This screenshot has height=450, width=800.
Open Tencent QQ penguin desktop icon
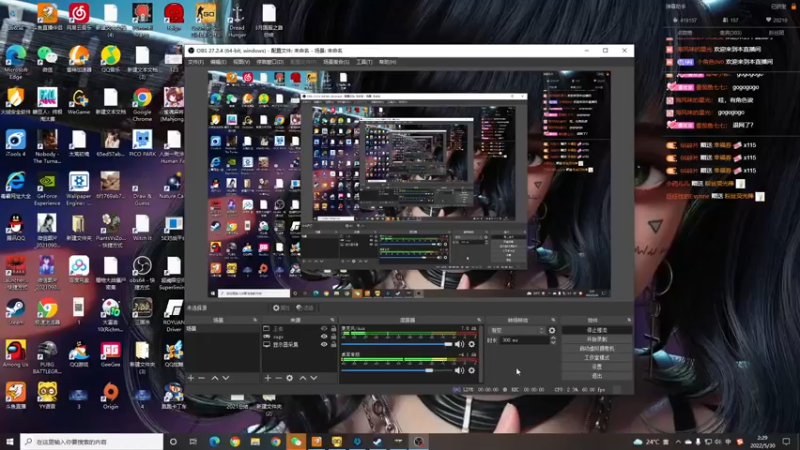click(15, 228)
